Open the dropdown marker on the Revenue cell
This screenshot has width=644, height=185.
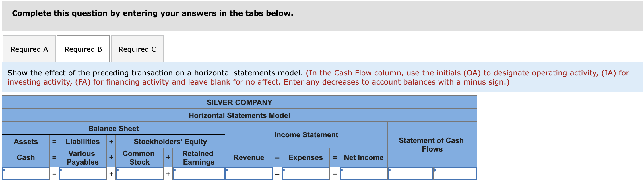pos(226,170)
